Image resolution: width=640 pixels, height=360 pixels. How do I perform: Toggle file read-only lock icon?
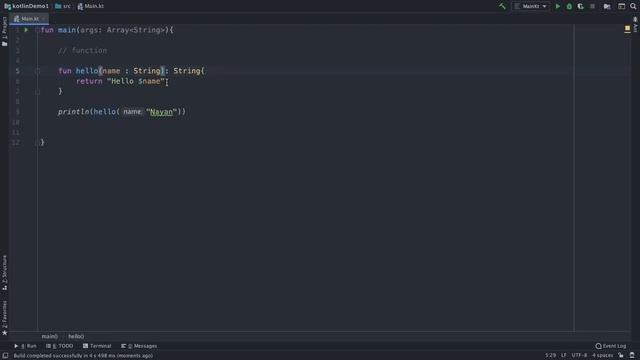pos(621,356)
